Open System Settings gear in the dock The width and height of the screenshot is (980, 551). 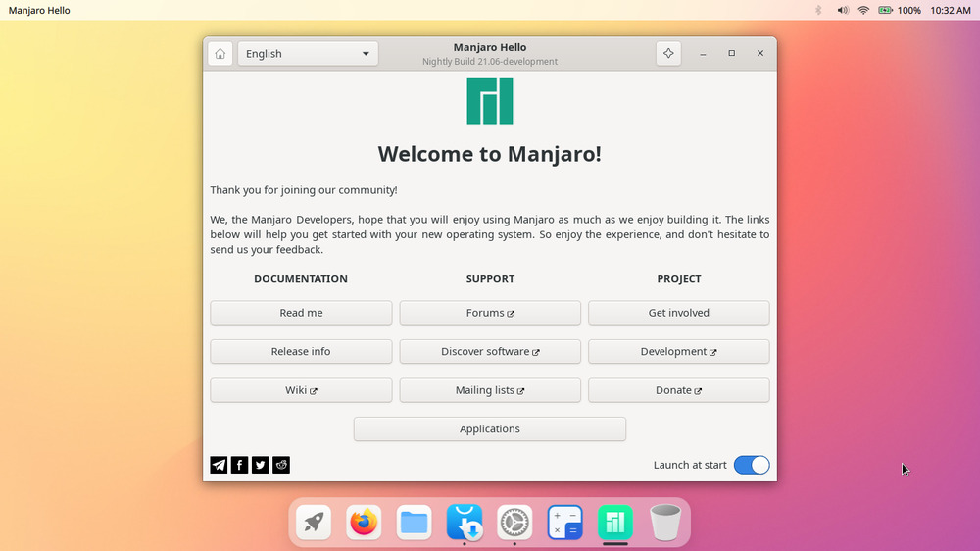coord(514,522)
